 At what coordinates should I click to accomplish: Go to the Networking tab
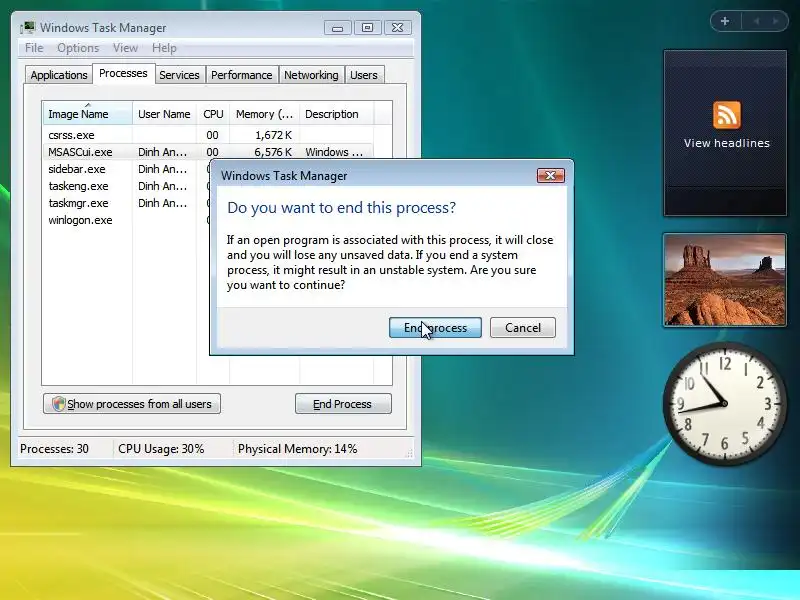click(x=311, y=75)
